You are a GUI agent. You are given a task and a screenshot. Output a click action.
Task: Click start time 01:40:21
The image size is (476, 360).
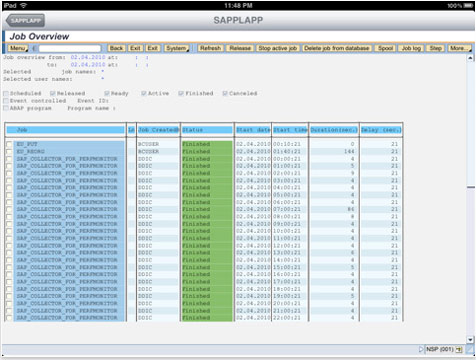click(287, 152)
